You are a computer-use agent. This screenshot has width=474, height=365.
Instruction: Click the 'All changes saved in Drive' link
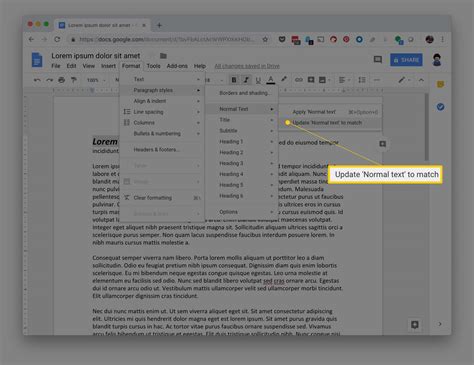[x=247, y=66]
